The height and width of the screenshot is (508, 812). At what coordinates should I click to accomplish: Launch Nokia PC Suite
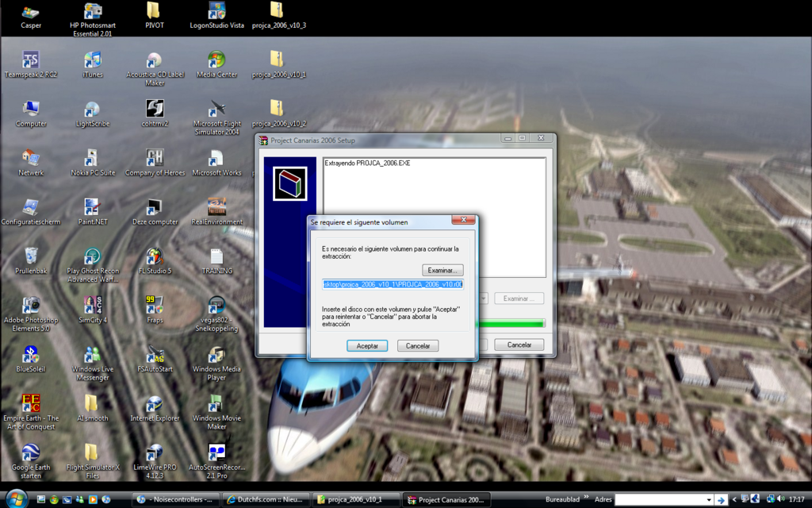pyautogui.click(x=93, y=163)
